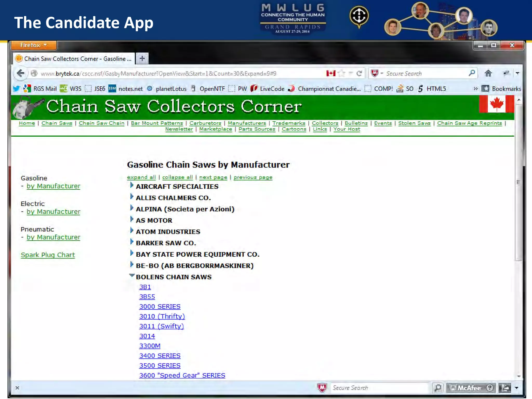Click the Canadian flag icon in address bar

331,74
